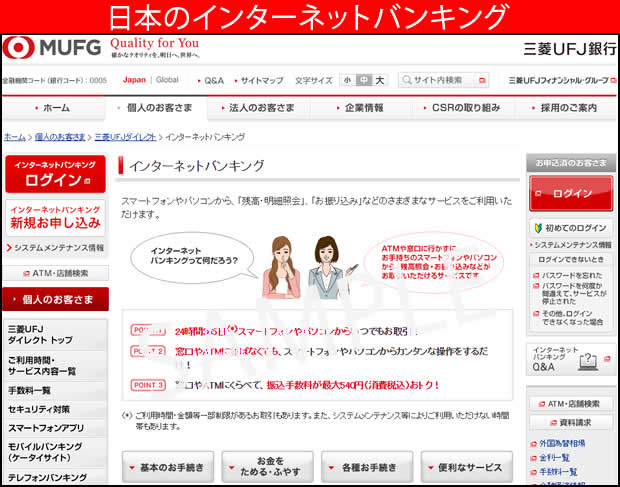Expand 基本のお手続き section
The width and height of the screenshot is (620, 487).
(168, 468)
